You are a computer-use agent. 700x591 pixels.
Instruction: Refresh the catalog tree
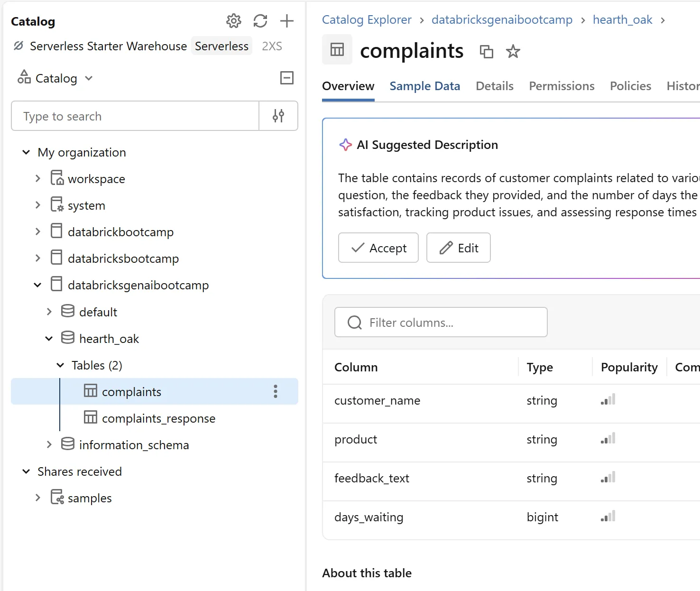pyautogui.click(x=260, y=21)
